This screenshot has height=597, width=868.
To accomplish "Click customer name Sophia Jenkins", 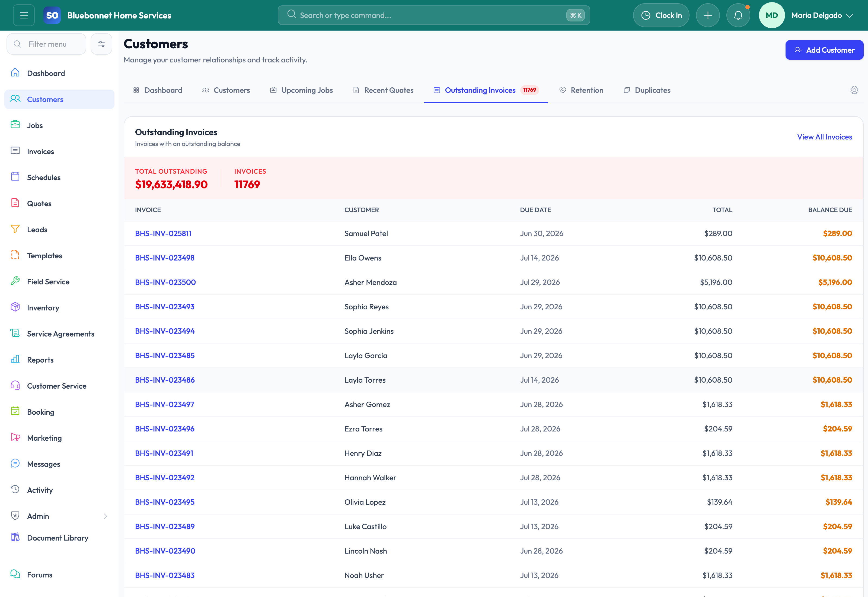I will [x=369, y=331].
